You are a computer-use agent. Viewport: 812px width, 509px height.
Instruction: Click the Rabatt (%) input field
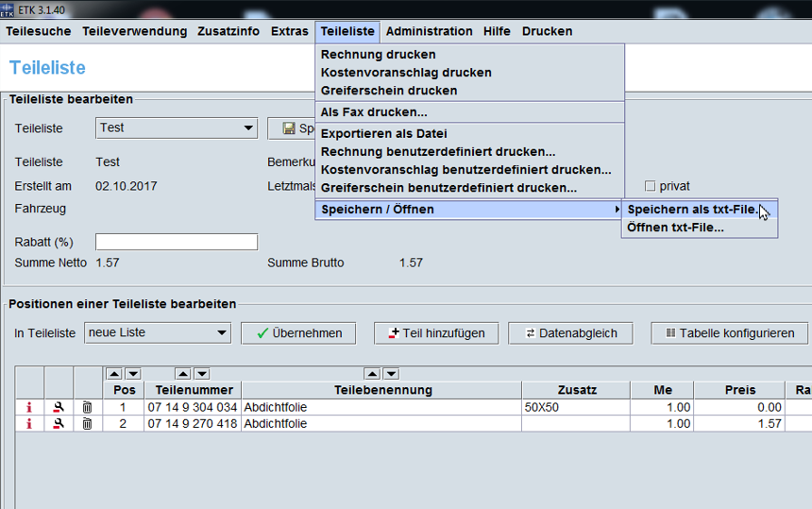pyautogui.click(x=176, y=242)
